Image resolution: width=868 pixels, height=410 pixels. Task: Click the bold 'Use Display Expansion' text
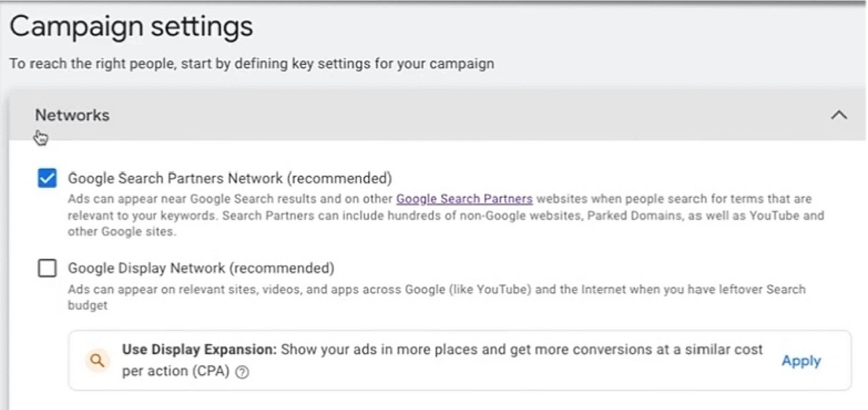[x=199, y=349]
